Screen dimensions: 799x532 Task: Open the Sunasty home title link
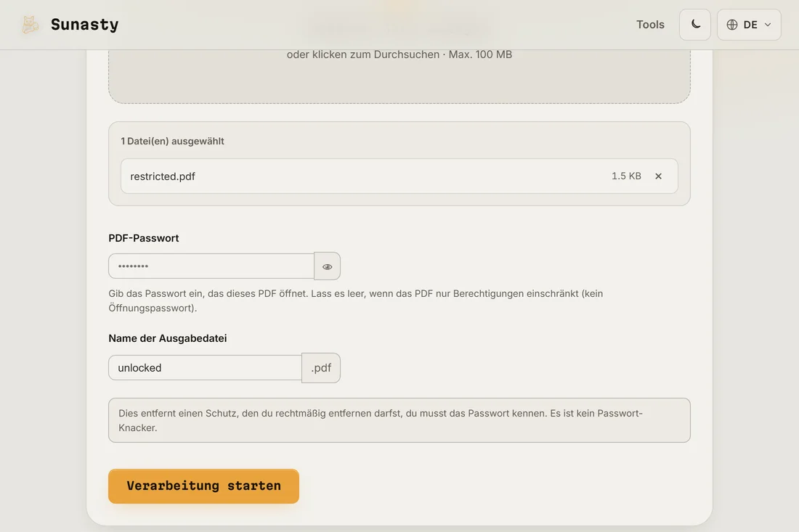[x=84, y=25]
